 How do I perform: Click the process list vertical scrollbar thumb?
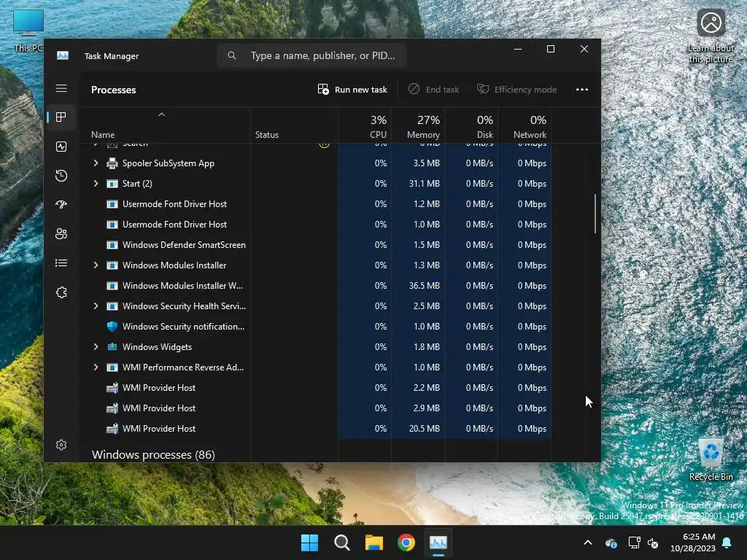click(x=595, y=214)
